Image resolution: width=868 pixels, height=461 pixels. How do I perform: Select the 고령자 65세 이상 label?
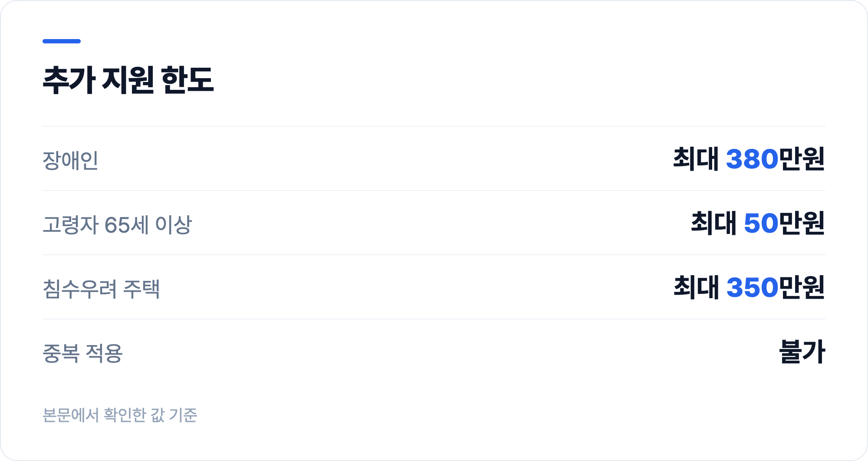coord(117,224)
